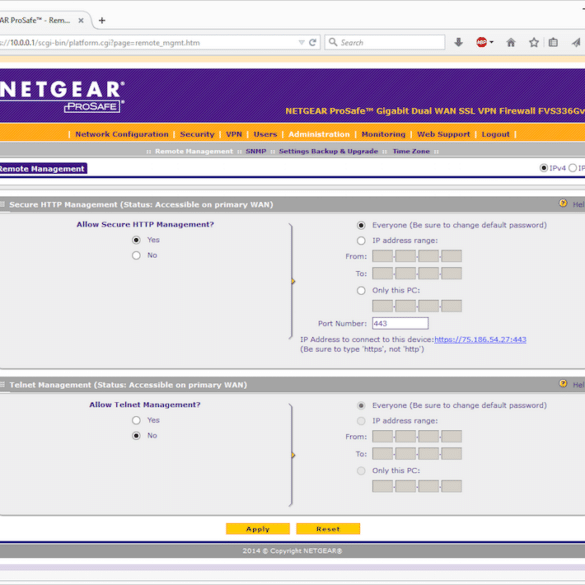Switch to SNMP submenu tab

pos(256,151)
